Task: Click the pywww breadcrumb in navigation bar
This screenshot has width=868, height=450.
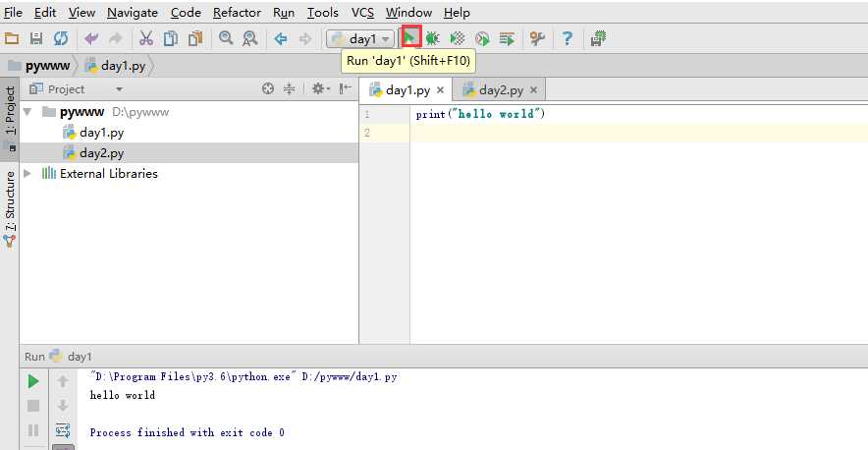Action: pyautogui.click(x=38, y=66)
